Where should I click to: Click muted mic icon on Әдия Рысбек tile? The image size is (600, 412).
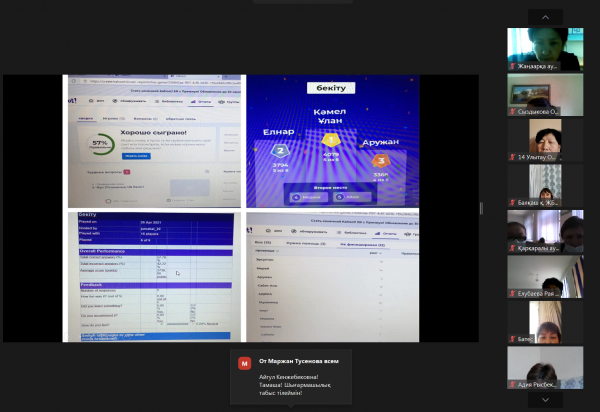(x=512, y=386)
